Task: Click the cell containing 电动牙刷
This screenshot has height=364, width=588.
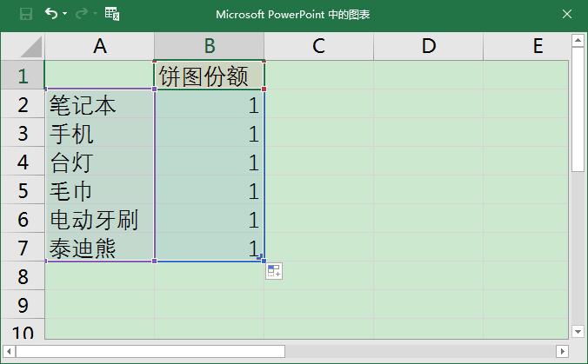Action: point(100,219)
